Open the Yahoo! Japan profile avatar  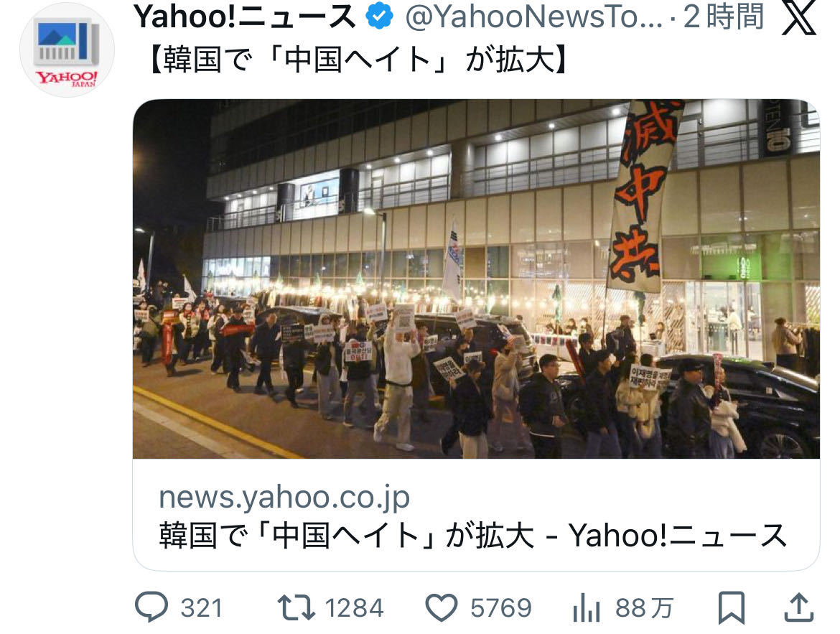[67, 50]
